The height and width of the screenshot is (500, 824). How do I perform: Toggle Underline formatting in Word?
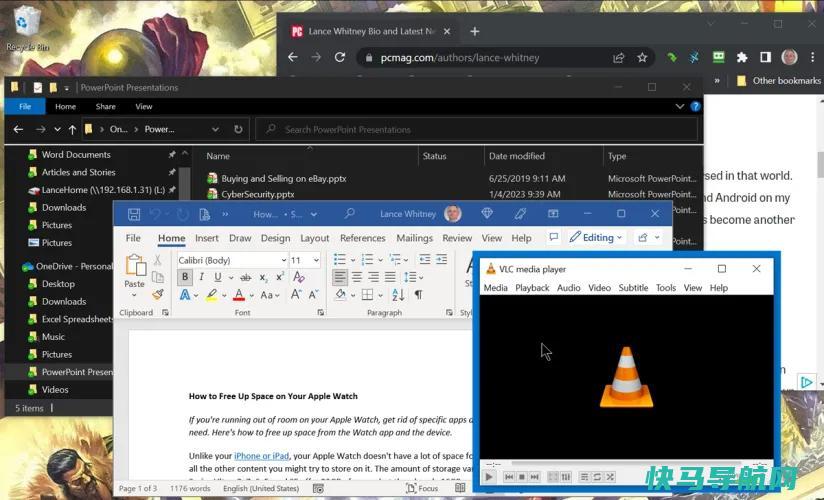(218, 277)
